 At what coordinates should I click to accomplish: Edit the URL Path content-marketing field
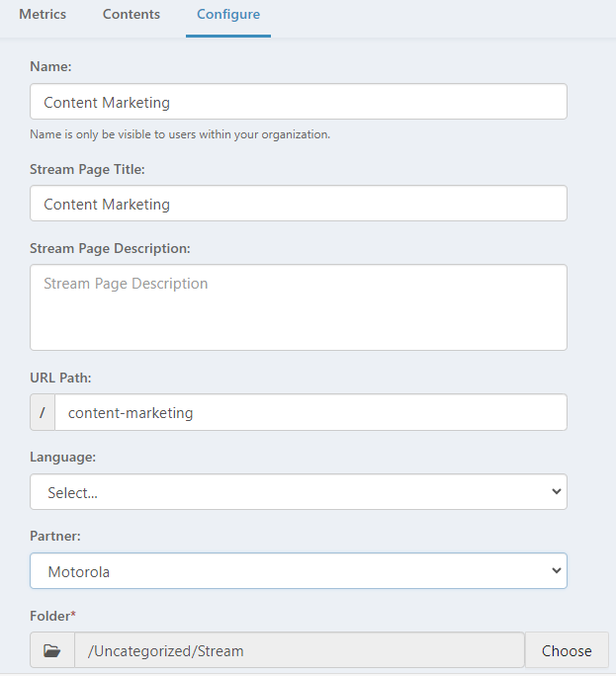point(310,413)
